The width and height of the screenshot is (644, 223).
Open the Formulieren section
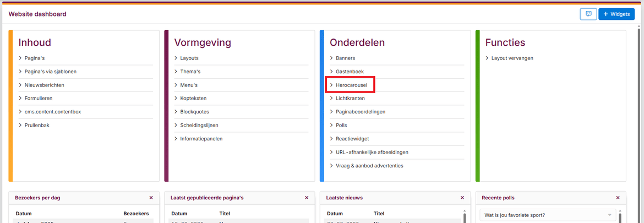point(39,99)
